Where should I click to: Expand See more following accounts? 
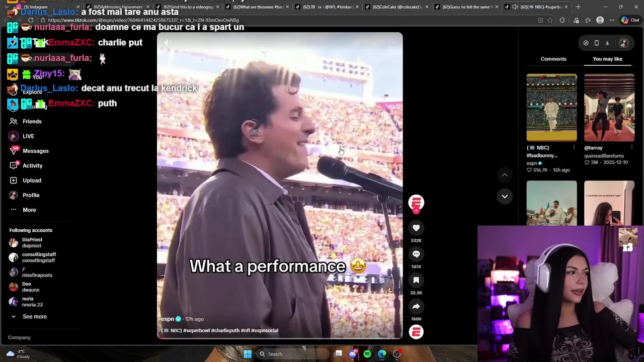pyautogui.click(x=34, y=317)
